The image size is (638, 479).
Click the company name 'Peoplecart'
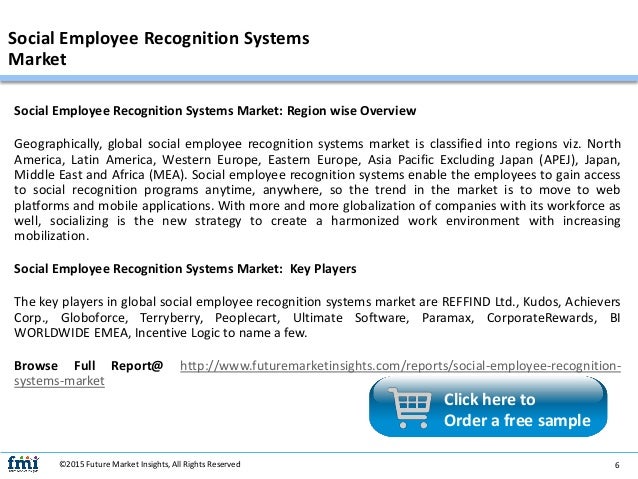pos(247,317)
